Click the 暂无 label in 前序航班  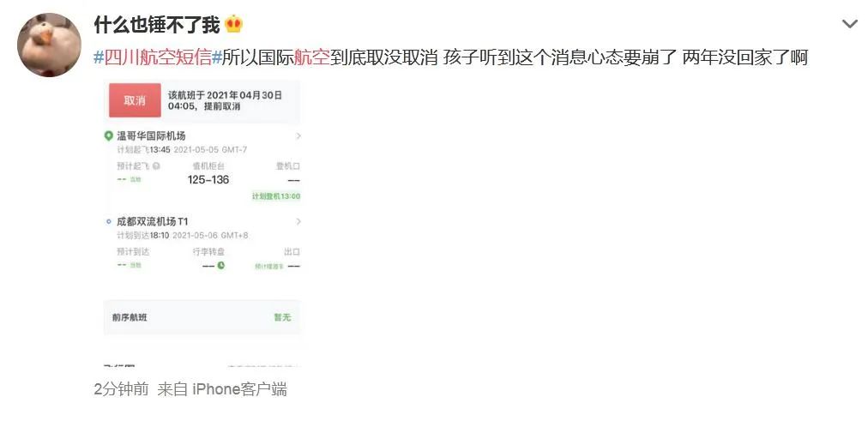point(282,317)
